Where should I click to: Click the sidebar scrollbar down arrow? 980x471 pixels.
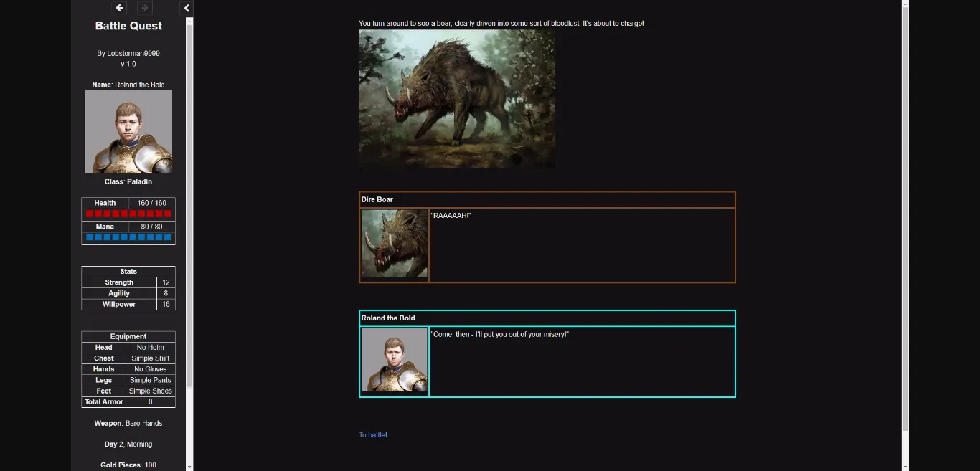pos(189,466)
